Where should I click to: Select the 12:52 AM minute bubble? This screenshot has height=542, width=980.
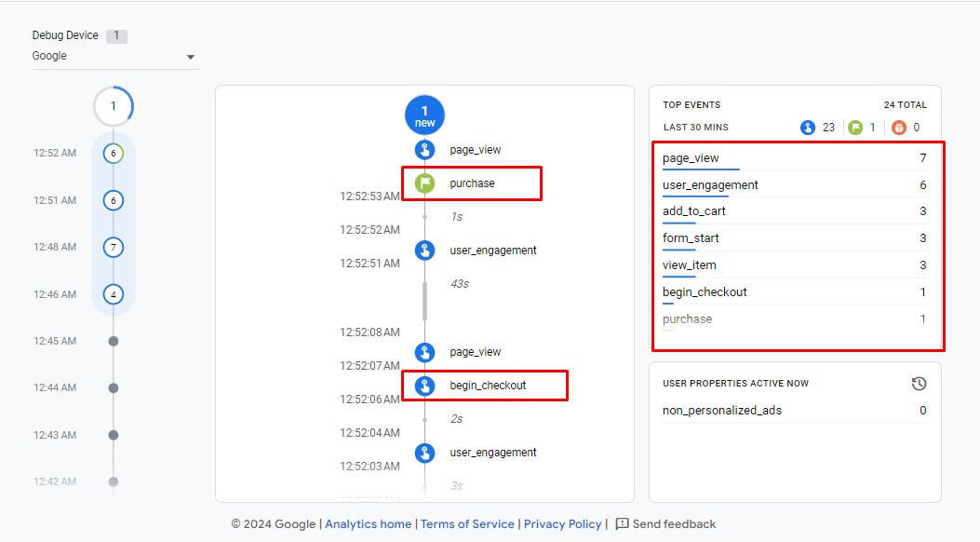tap(114, 154)
